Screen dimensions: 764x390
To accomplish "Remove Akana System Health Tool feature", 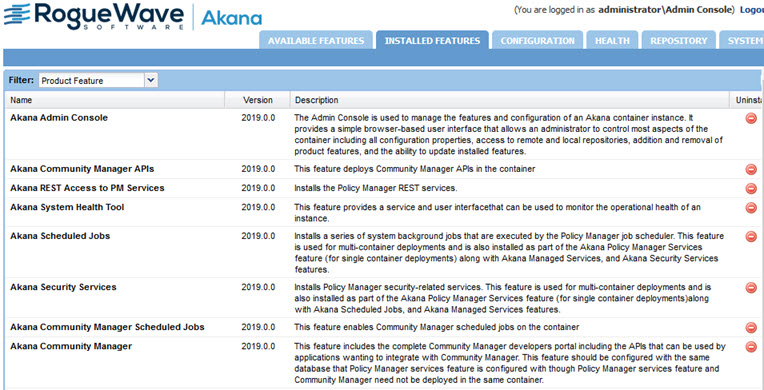I will pos(751,208).
